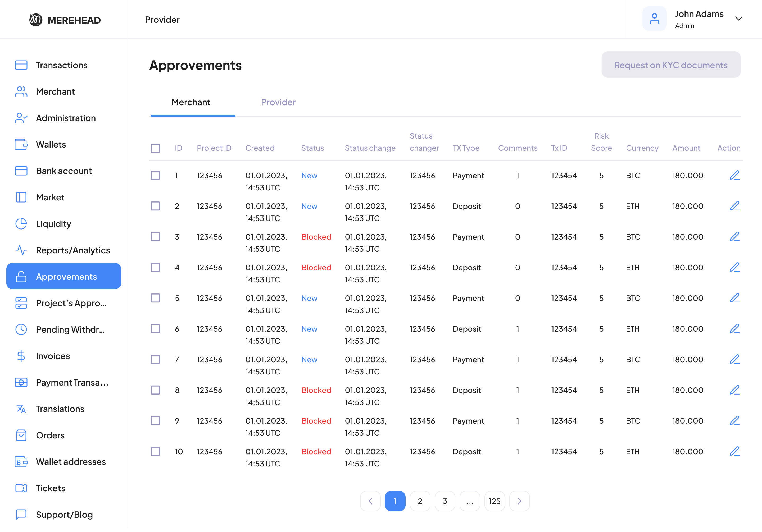The width and height of the screenshot is (762, 532).
Task: Select the checkbox for row ID 7
Action: click(155, 359)
